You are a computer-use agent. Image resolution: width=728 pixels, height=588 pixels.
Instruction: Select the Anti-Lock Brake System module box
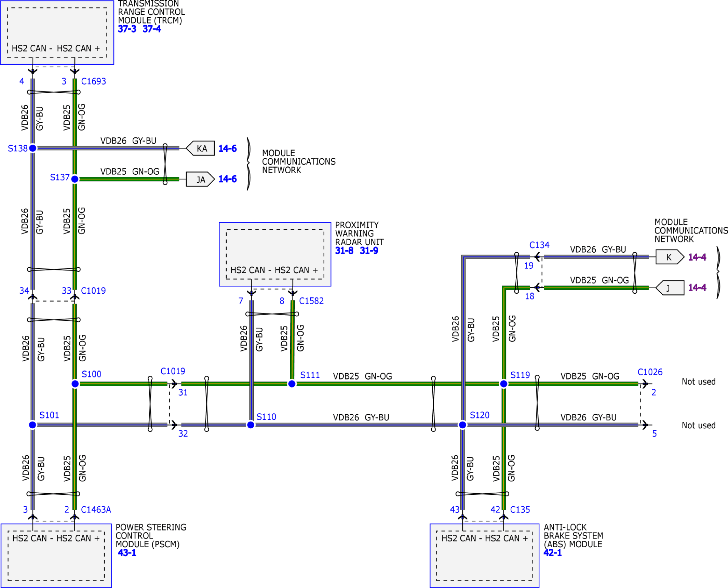(485, 556)
